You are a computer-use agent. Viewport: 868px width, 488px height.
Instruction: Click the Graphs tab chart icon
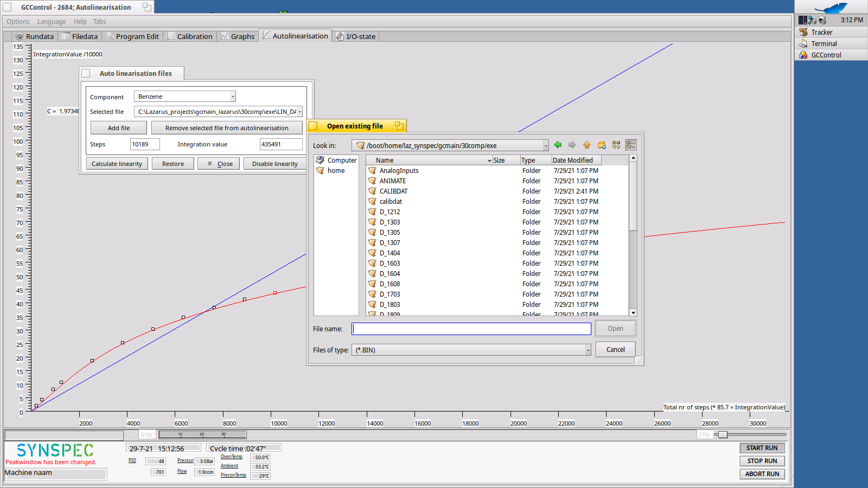click(x=225, y=36)
